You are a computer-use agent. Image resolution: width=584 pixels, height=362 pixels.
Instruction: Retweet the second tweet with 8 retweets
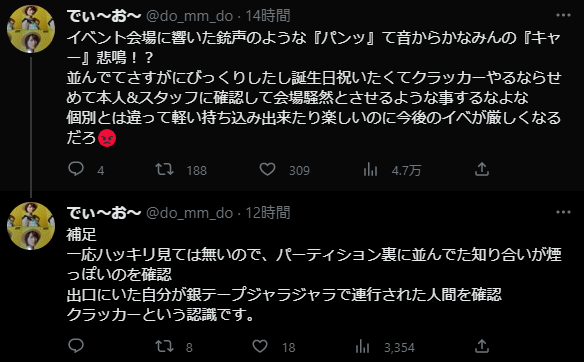(165, 346)
